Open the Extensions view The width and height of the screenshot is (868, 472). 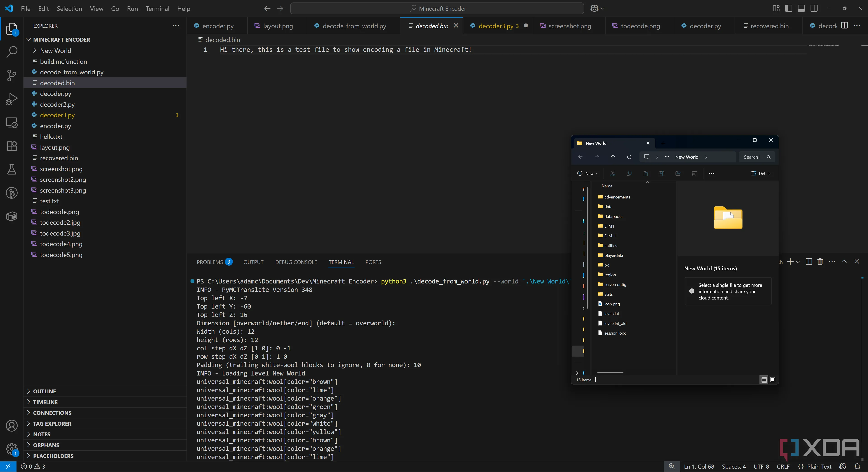(x=12, y=146)
